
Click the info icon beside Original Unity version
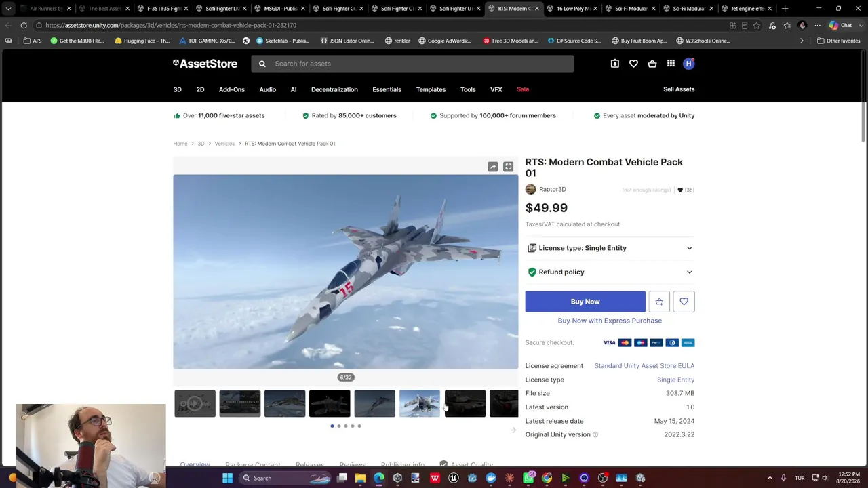click(595, 434)
